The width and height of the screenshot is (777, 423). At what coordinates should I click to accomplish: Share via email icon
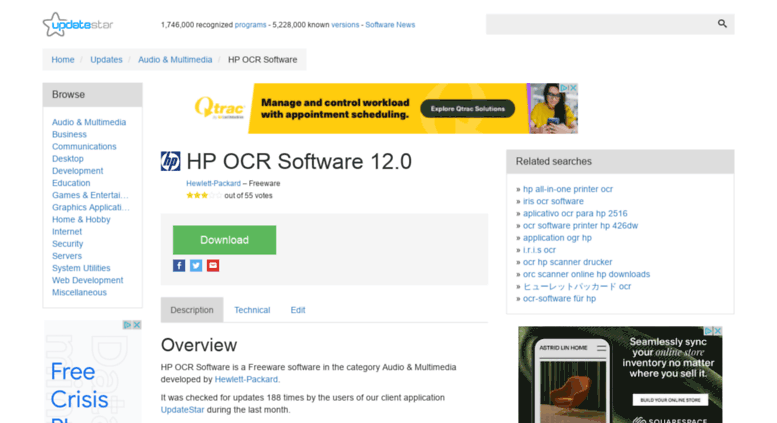(x=213, y=265)
